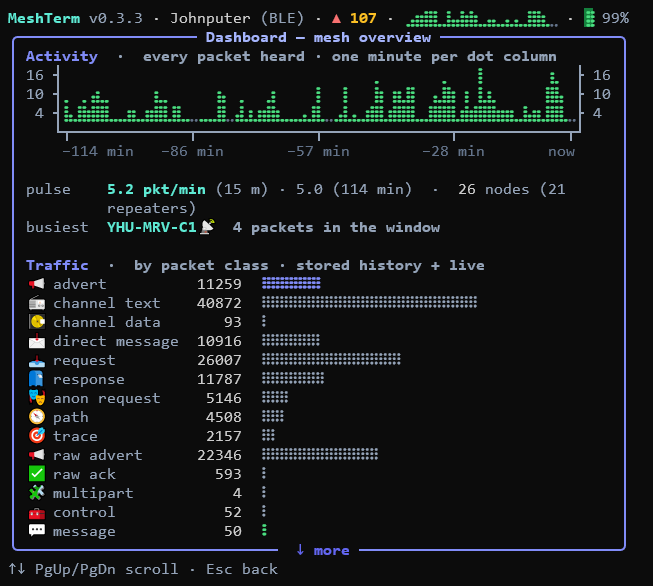
Task: Click the up-down arrows scroll hint icon
Action: [x=17, y=569]
